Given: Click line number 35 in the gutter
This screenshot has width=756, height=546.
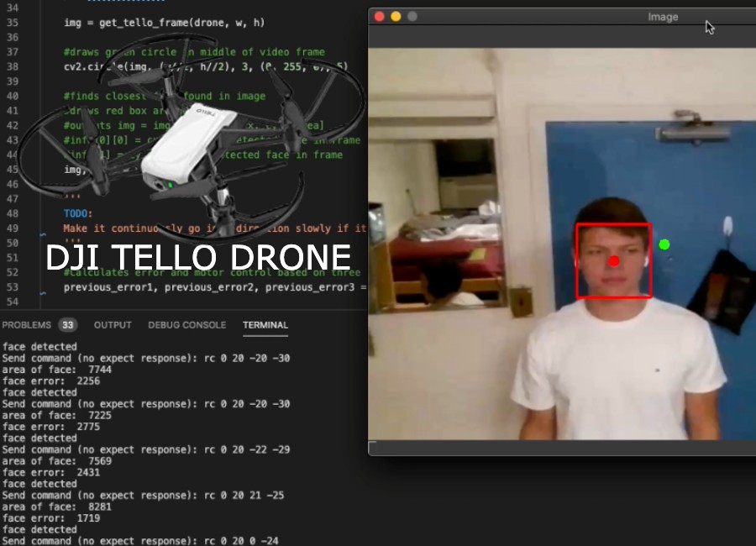Looking at the screenshot, I should [x=13, y=23].
